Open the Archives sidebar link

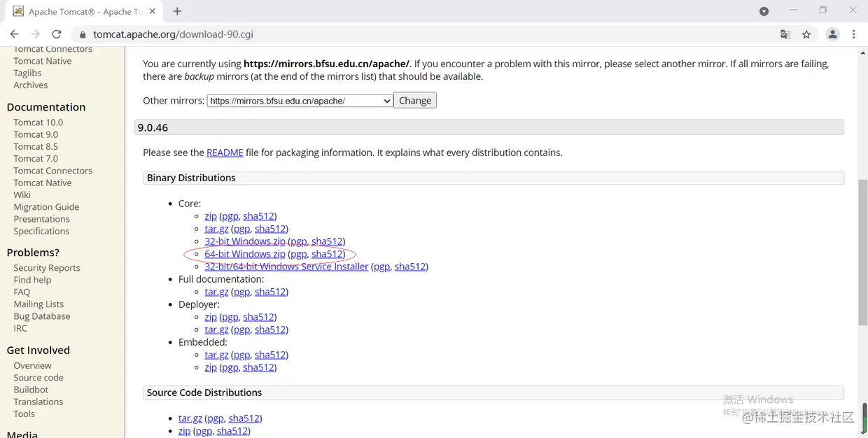(x=31, y=85)
